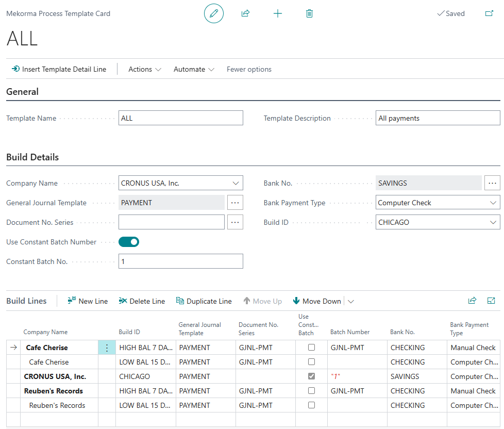Select CRONUS USA, Inc. row company cell
Viewport: 504px width, 429px height.
click(59, 376)
